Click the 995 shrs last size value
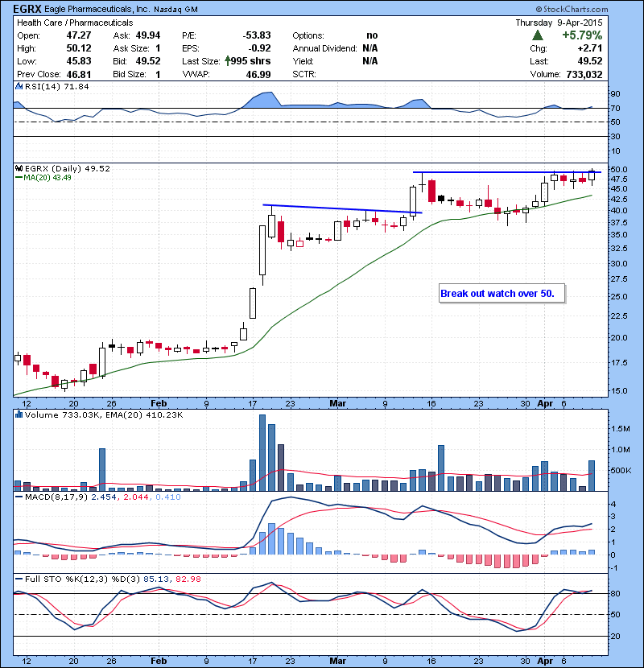 point(250,61)
